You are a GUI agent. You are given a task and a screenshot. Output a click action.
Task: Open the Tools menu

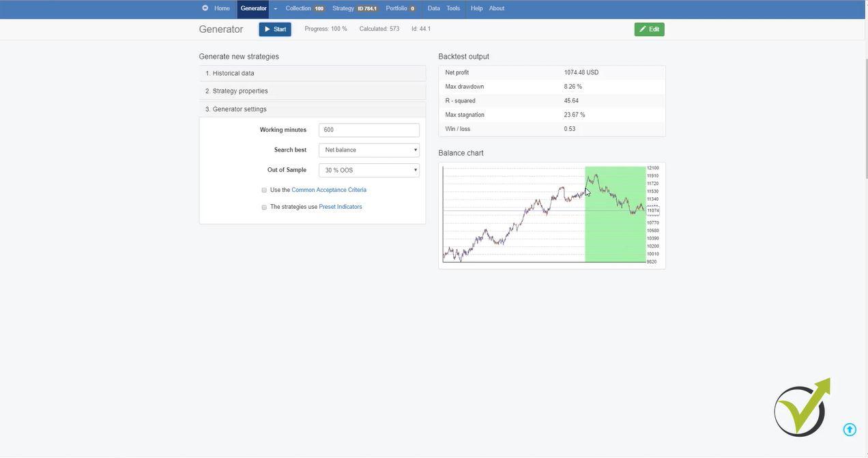[x=453, y=9]
